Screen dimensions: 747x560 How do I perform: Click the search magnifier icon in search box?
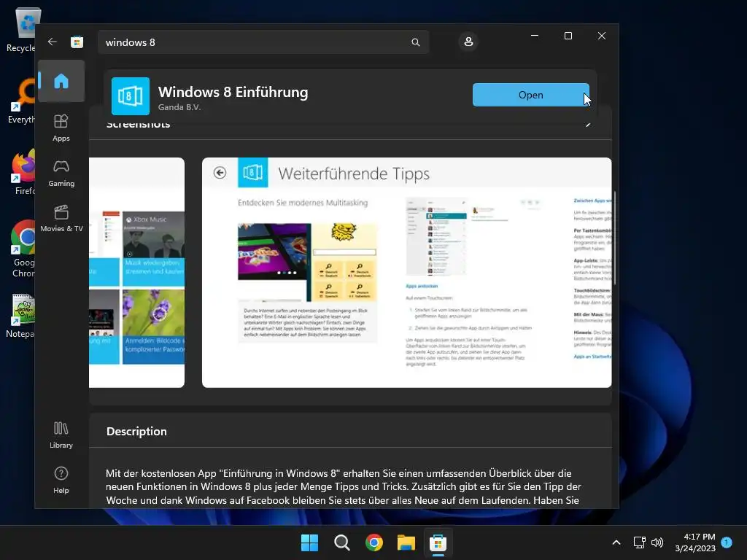point(415,42)
